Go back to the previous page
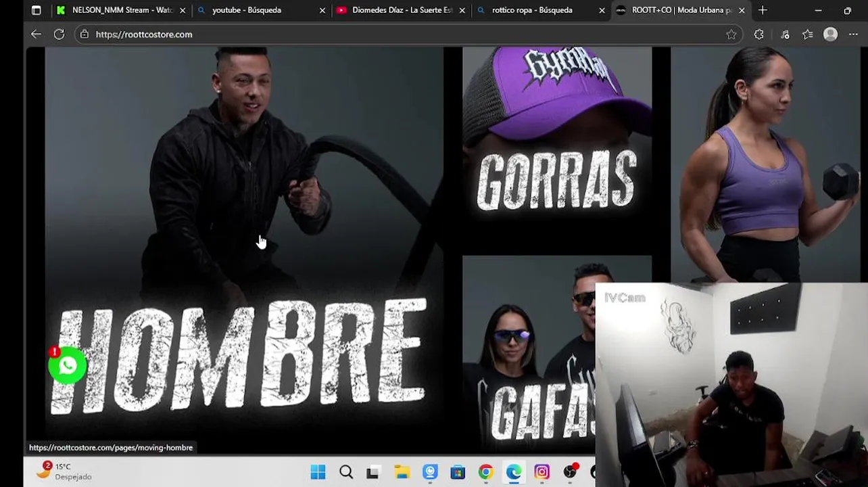The width and height of the screenshot is (868, 487). (x=36, y=34)
